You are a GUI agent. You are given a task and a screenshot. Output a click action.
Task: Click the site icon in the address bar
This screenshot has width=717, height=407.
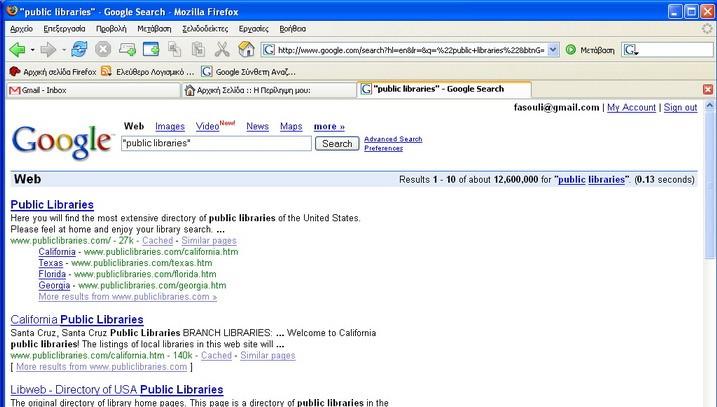[x=269, y=50]
